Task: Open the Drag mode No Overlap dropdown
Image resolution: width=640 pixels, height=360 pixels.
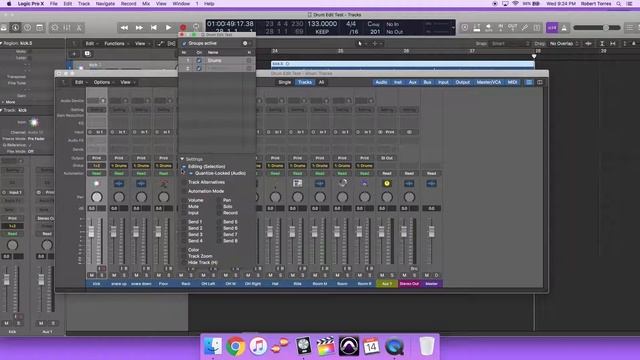Action: pos(564,43)
